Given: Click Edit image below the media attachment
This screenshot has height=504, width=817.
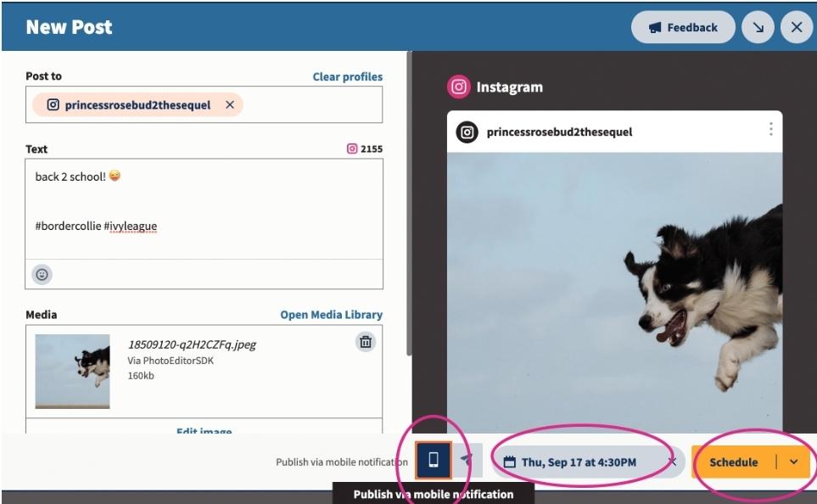Looking at the screenshot, I should tap(204, 433).
